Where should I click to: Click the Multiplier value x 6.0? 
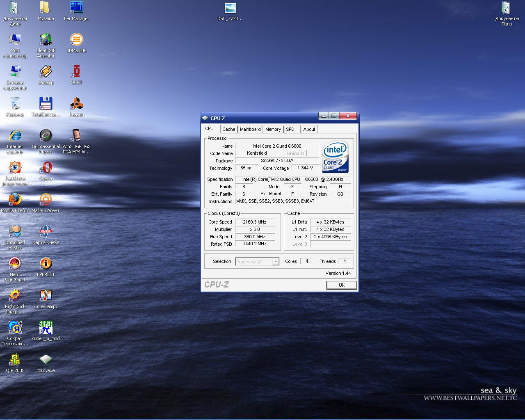pyautogui.click(x=255, y=229)
